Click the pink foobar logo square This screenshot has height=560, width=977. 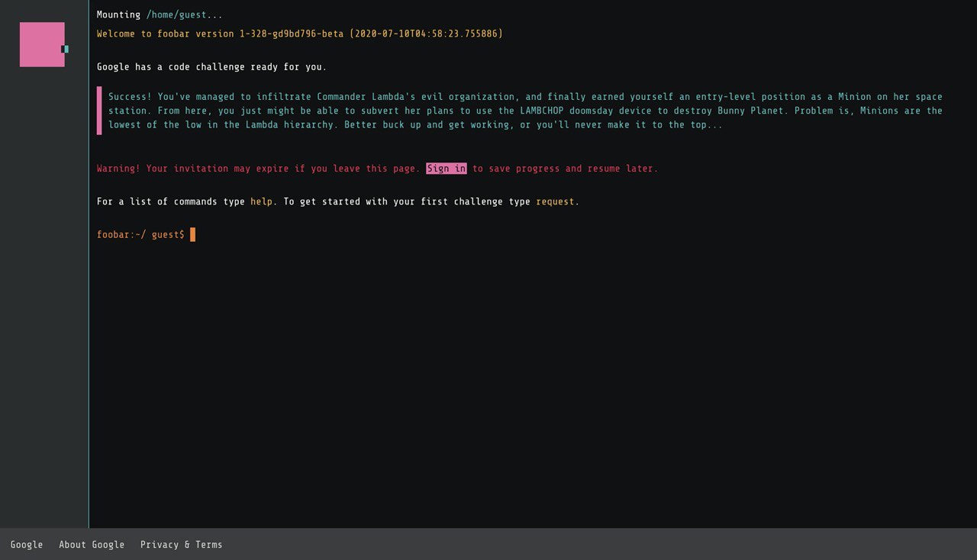[x=42, y=44]
